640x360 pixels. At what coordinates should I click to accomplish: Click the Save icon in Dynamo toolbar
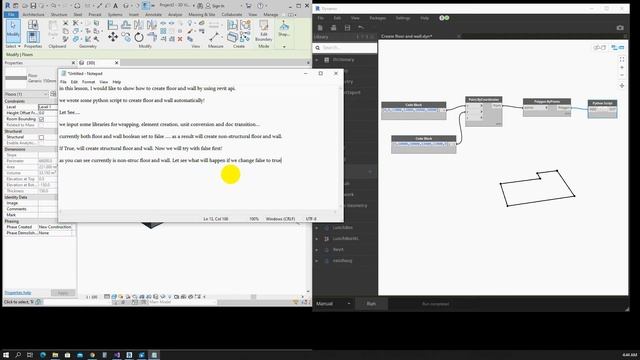347,28
